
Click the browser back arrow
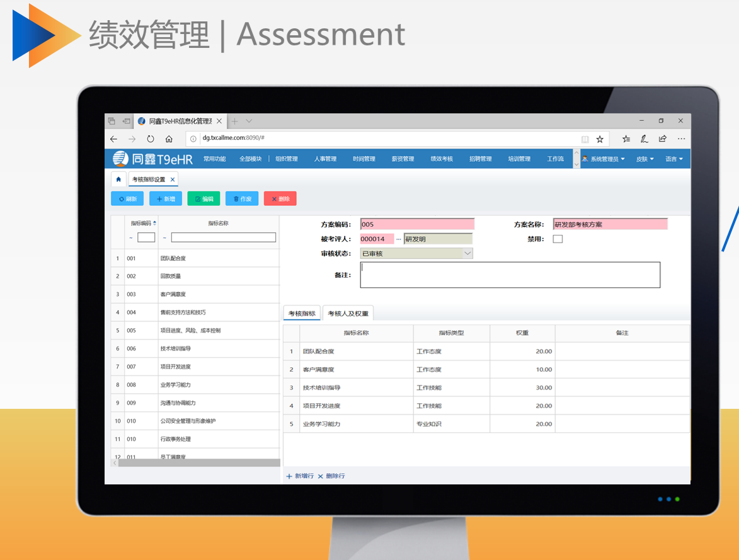coord(113,139)
